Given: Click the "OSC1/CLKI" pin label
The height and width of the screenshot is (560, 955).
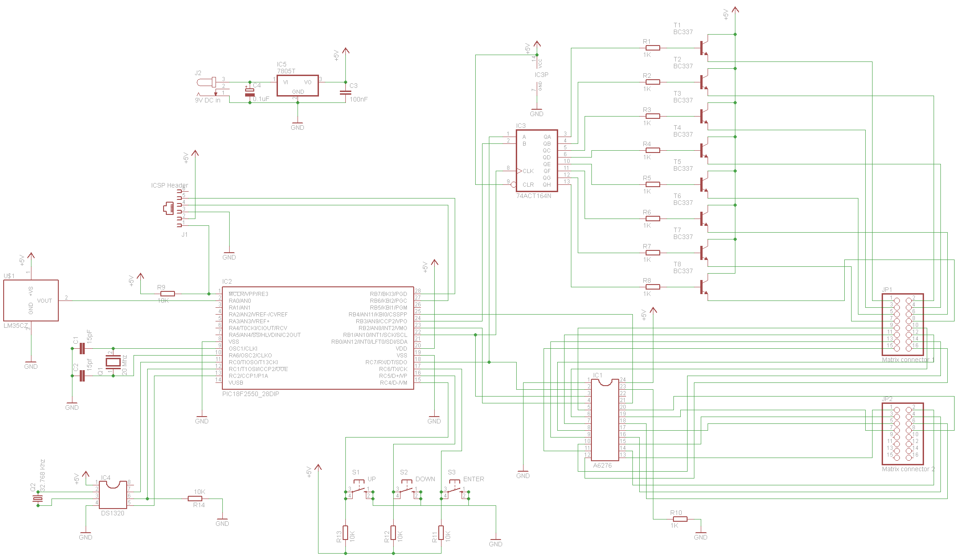Looking at the screenshot, I should [x=243, y=348].
